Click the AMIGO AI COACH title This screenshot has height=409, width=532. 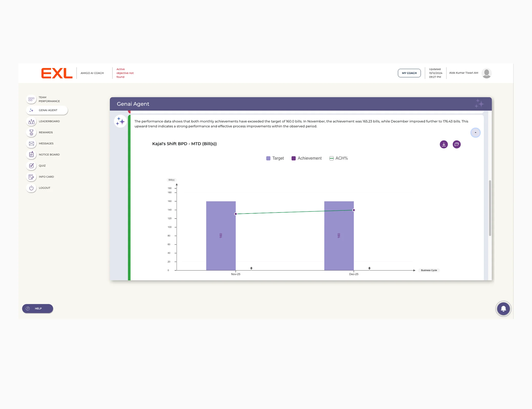(92, 73)
